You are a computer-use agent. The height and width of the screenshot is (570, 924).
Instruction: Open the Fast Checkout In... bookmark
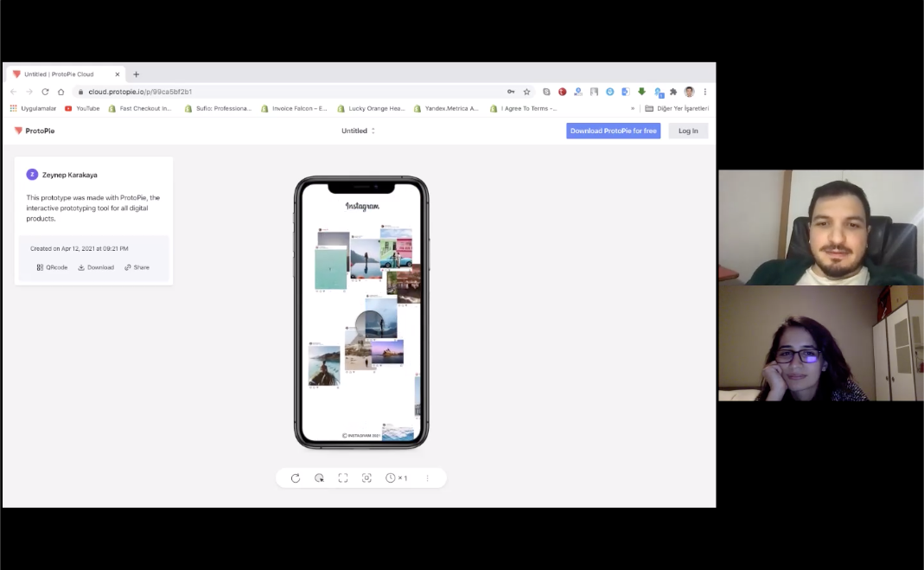coord(140,108)
